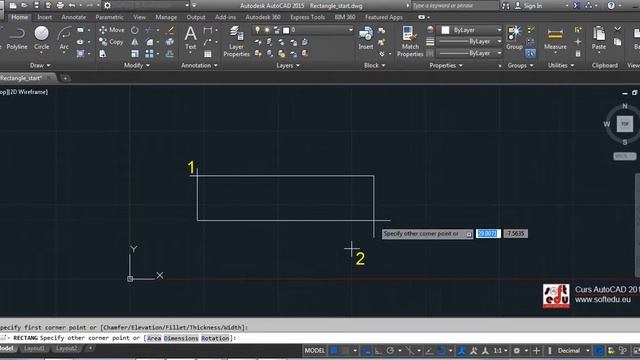This screenshot has height=360, width=640.
Task: Click the Table icon in Annotation panel
Action: (208, 53)
